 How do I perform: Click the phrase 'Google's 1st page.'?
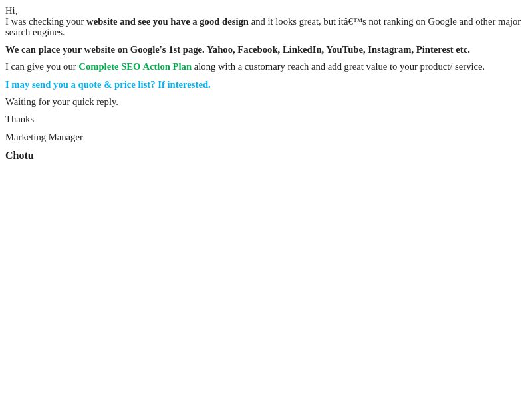coord(168,49)
